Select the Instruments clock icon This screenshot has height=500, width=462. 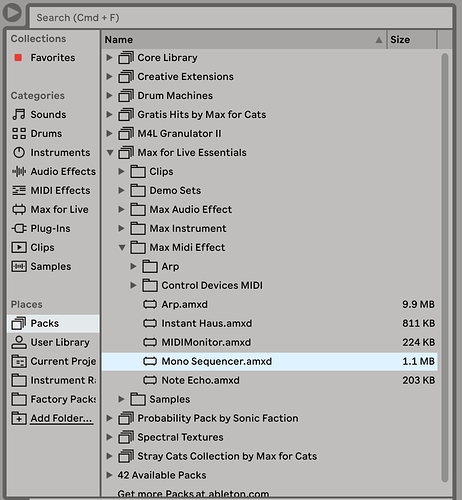click(x=19, y=152)
